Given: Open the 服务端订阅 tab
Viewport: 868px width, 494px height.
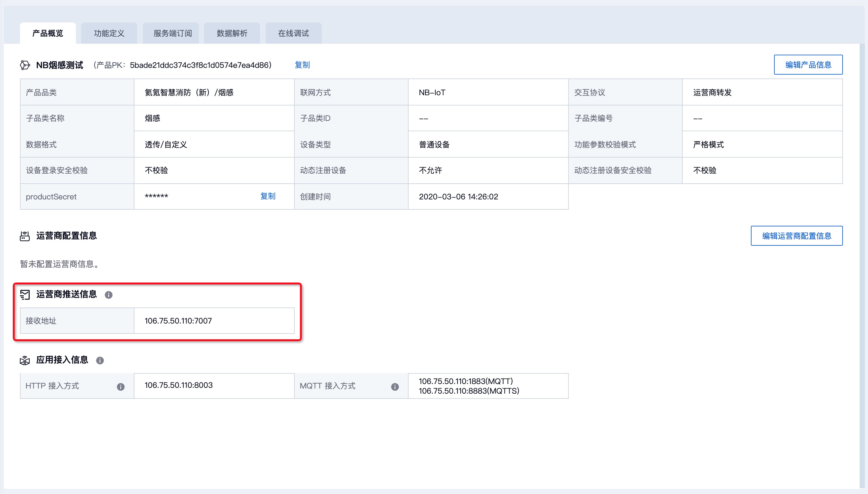Looking at the screenshot, I should coord(172,33).
